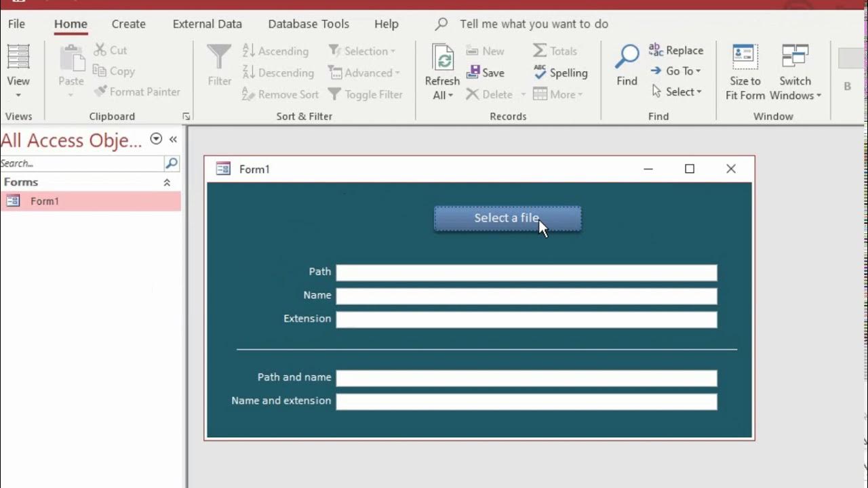Switch to the Create tab
The width and height of the screenshot is (868, 488).
tap(129, 24)
